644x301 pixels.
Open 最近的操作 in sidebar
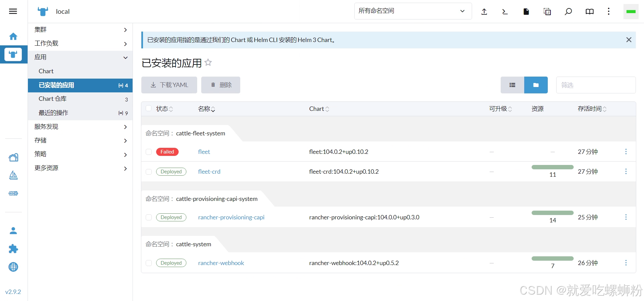80,113
